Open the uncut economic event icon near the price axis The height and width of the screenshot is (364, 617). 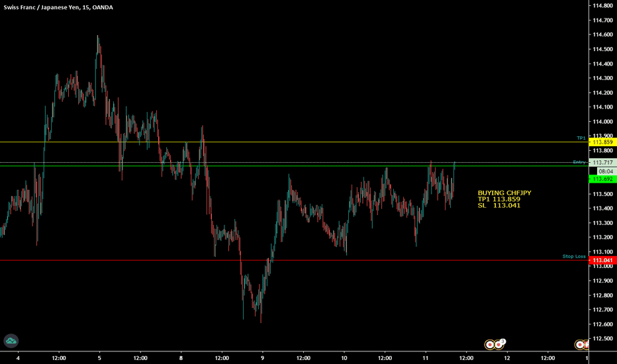pos(580,345)
